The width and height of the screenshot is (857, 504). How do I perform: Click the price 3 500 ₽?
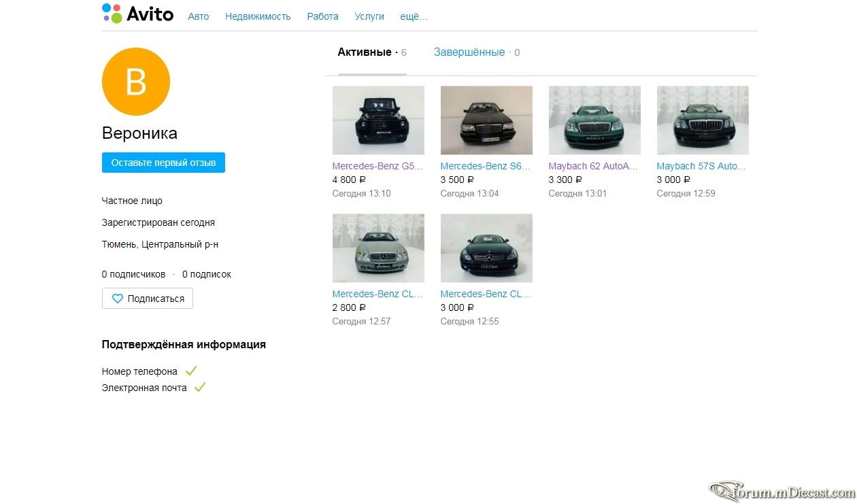pyautogui.click(x=457, y=180)
